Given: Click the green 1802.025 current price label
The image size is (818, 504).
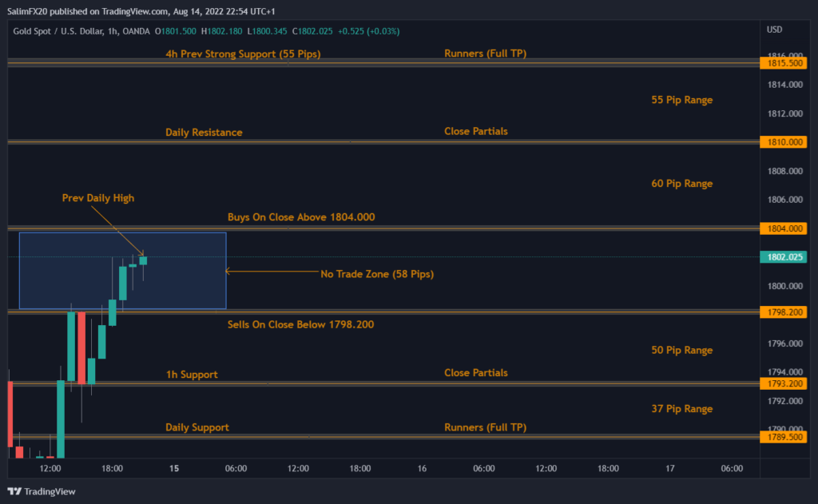Looking at the screenshot, I should [785, 257].
